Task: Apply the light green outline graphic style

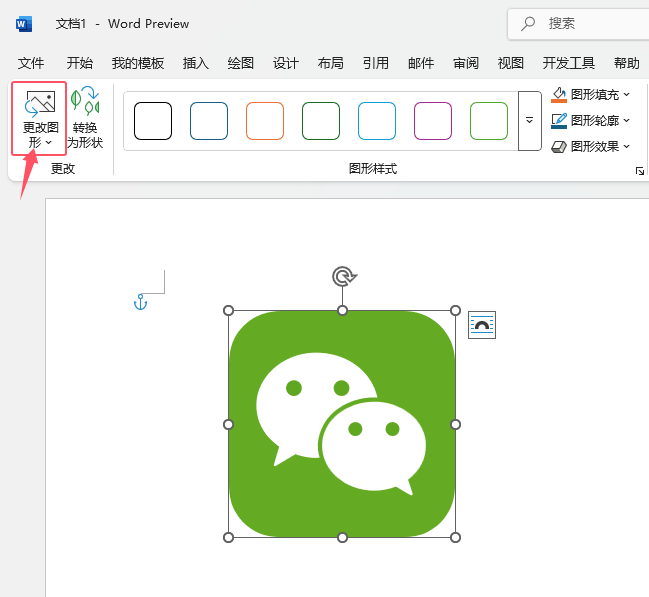Action: [x=489, y=121]
